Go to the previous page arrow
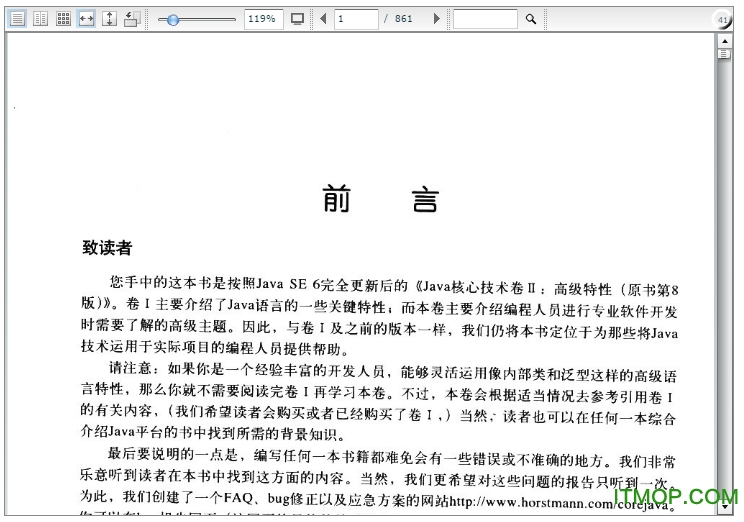 [x=323, y=19]
